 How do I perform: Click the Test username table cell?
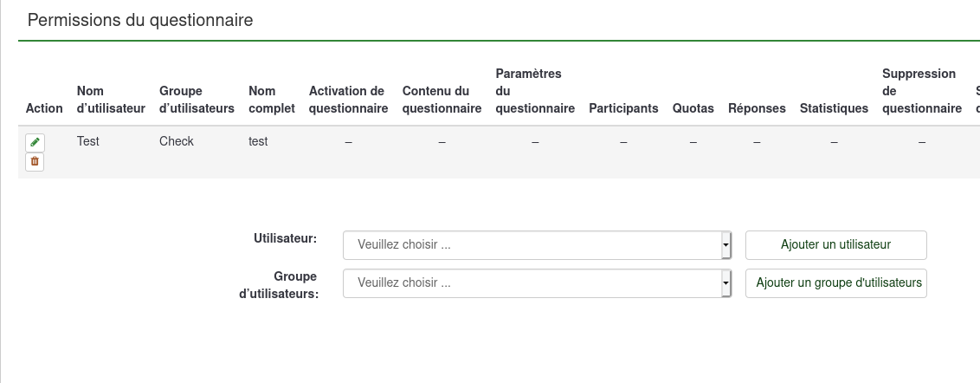pyautogui.click(x=88, y=141)
